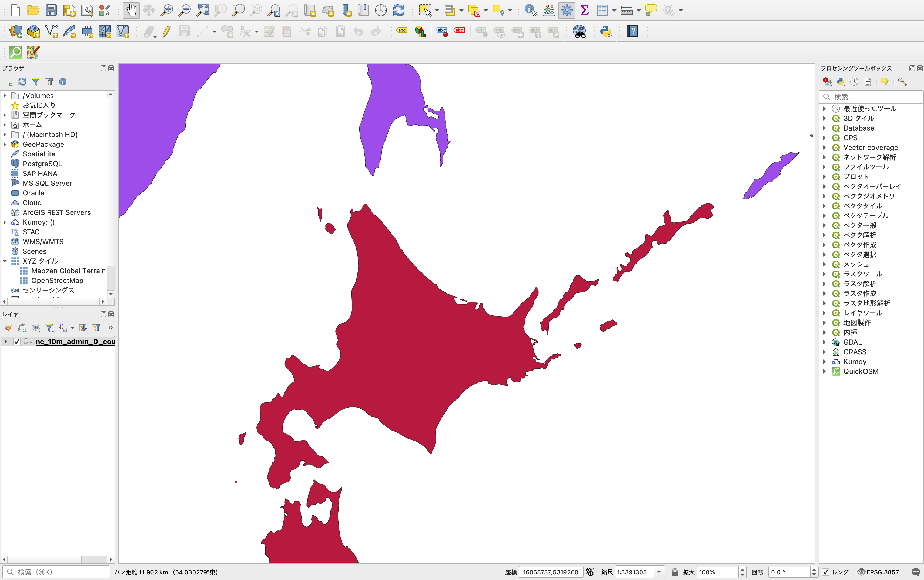The width and height of the screenshot is (924, 580).
Task: Click the Refresh map canvas icon
Action: pyautogui.click(x=399, y=10)
